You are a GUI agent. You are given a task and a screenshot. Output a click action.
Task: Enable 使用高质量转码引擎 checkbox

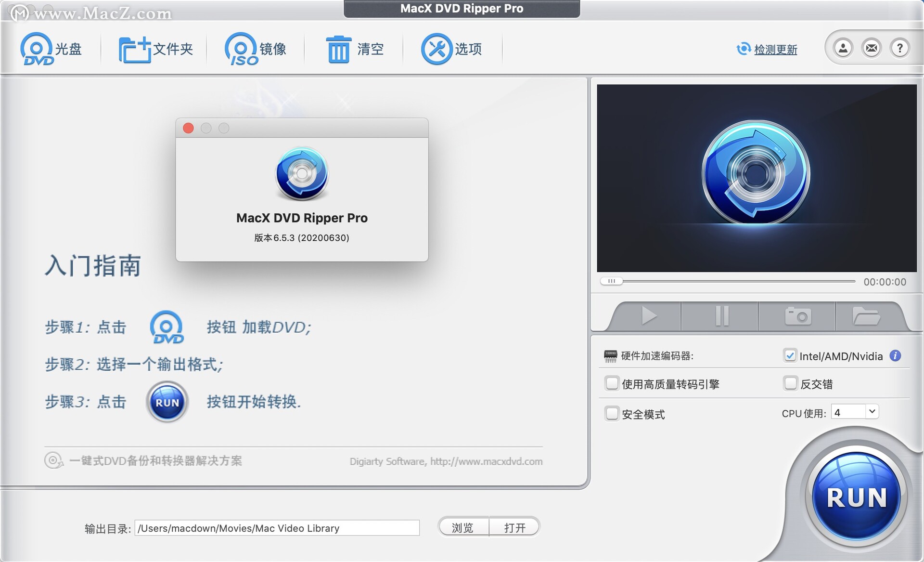[x=612, y=383]
